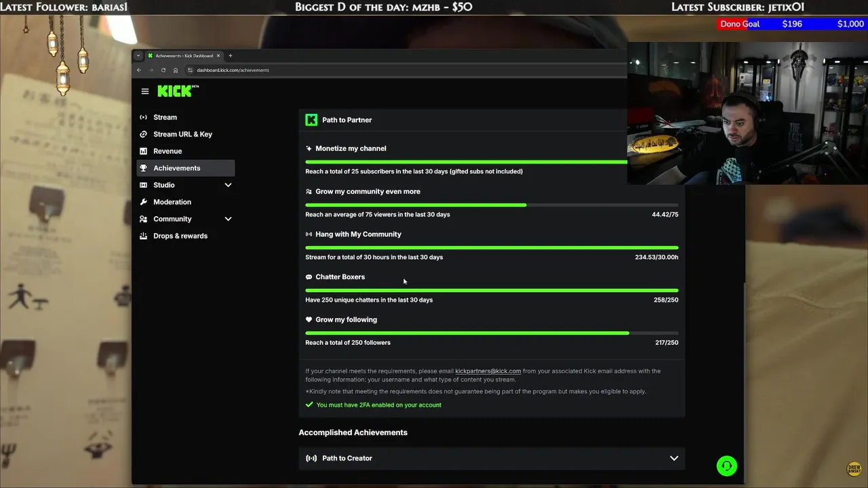
Task: Click the kickpartners@kick.com email link
Action: (x=488, y=371)
